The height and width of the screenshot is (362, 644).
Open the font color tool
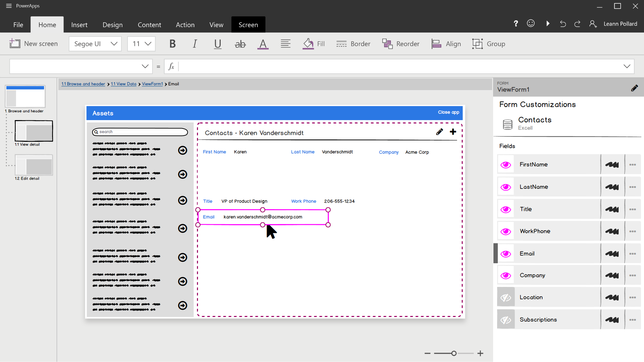coord(263,44)
